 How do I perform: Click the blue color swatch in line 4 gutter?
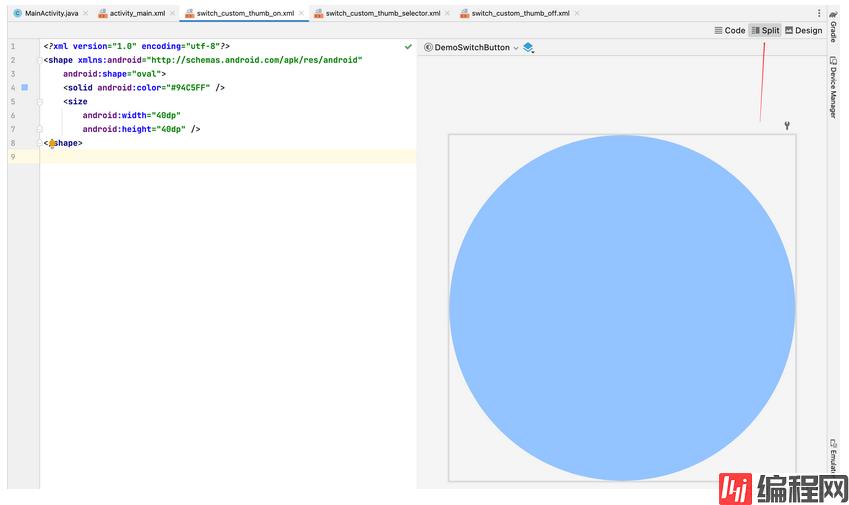click(x=25, y=88)
